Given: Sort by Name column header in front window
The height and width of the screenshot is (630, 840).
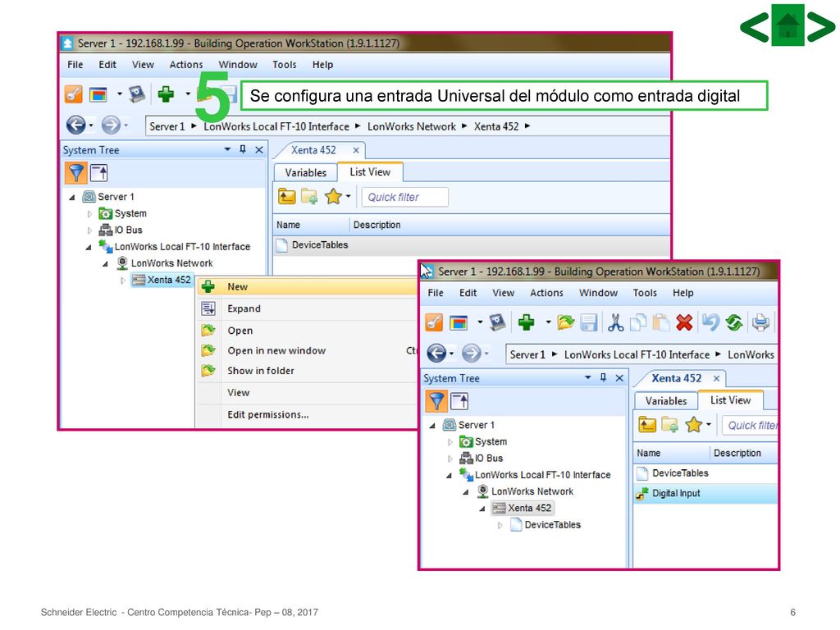Looking at the screenshot, I should (x=671, y=453).
